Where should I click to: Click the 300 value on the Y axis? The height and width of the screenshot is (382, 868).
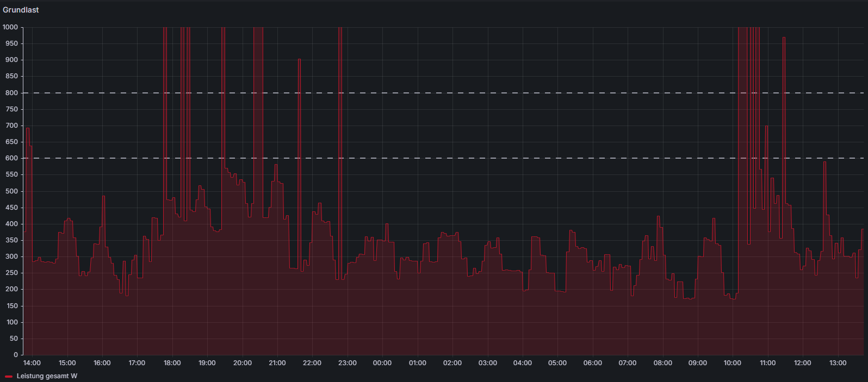pos(12,256)
